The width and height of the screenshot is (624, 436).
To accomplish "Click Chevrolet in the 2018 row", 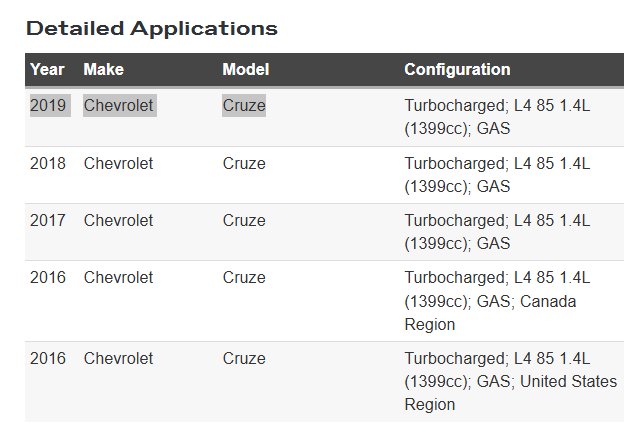I will (119, 163).
